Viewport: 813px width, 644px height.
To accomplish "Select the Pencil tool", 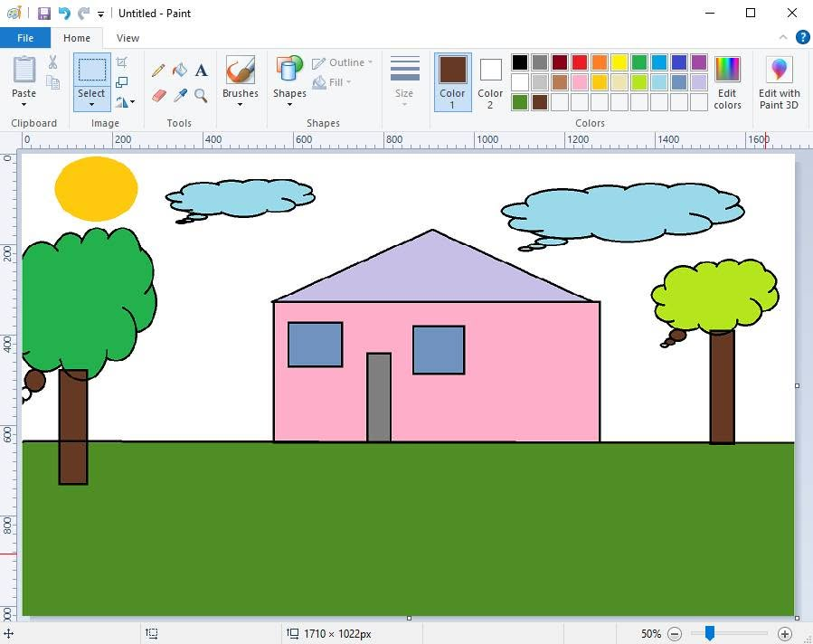I will 158,70.
